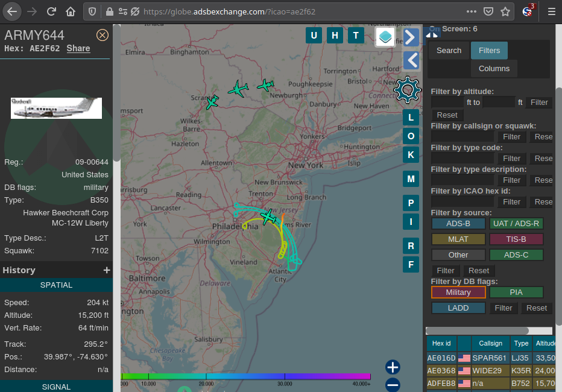Apply the type code Filter button
The width and height of the screenshot is (562, 392).
(511, 159)
